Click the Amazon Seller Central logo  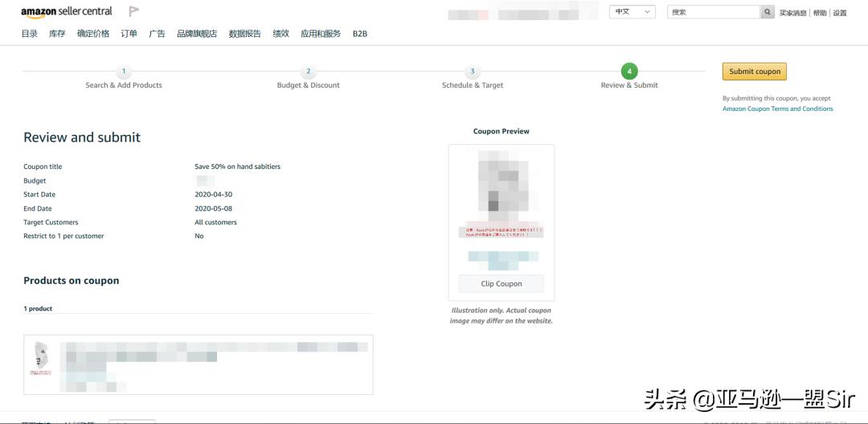point(67,11)
